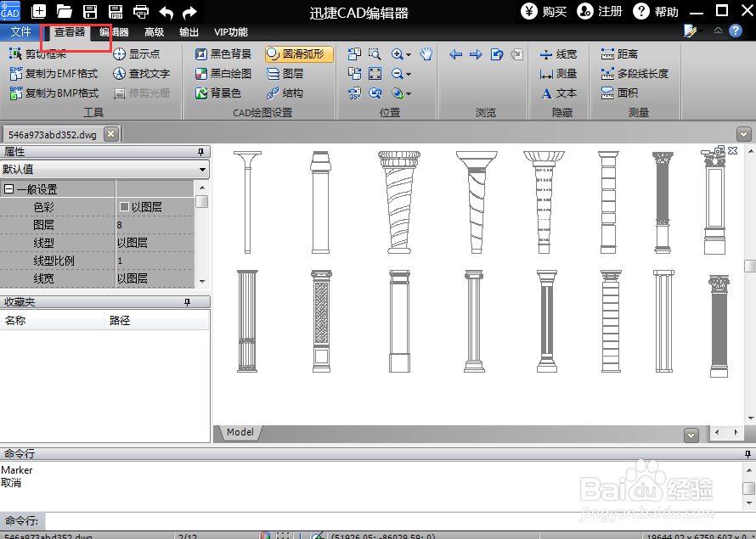Undo the last action
Viewport: 756px width, 539px height.
pos(166,13)
